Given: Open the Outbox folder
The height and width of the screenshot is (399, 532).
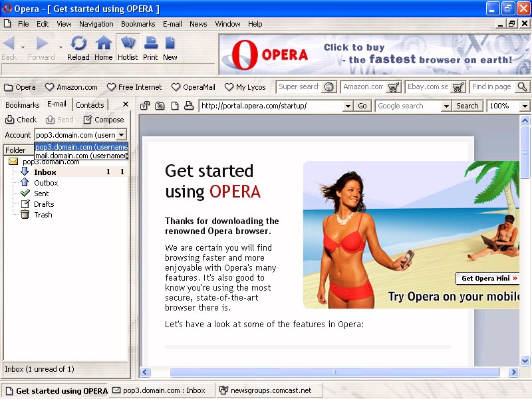Looking at the screenshot, I should (x=39, y=183).
